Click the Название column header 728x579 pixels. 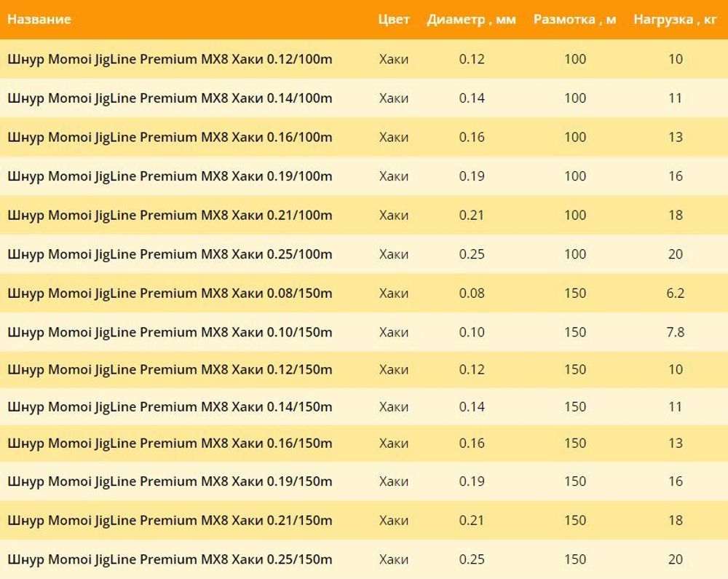(x=39, y=20)
